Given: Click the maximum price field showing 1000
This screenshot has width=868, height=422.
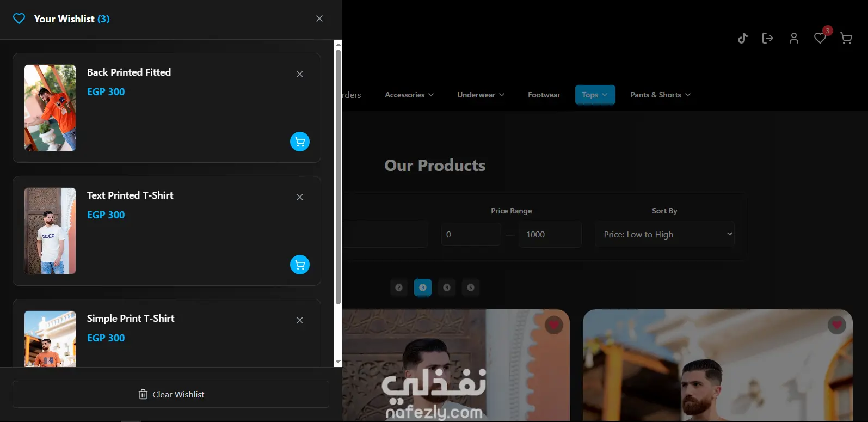Looking at the screenshot, I should pyautogui.click(x=550, y=234).
